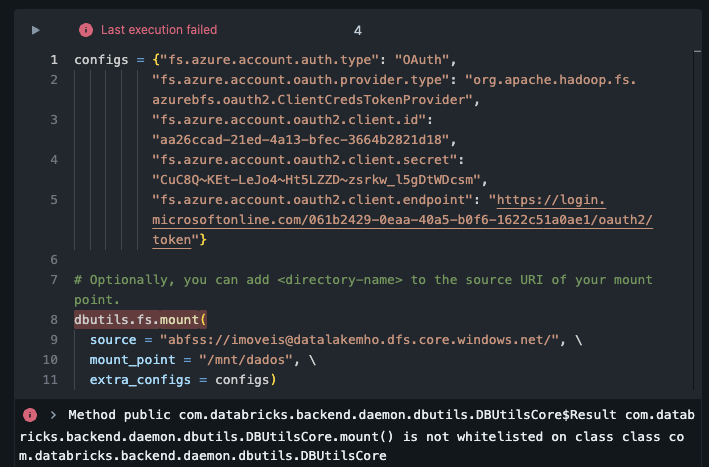
Task: Click 'extra_configs' on line 11
Action: coord(140,379)
